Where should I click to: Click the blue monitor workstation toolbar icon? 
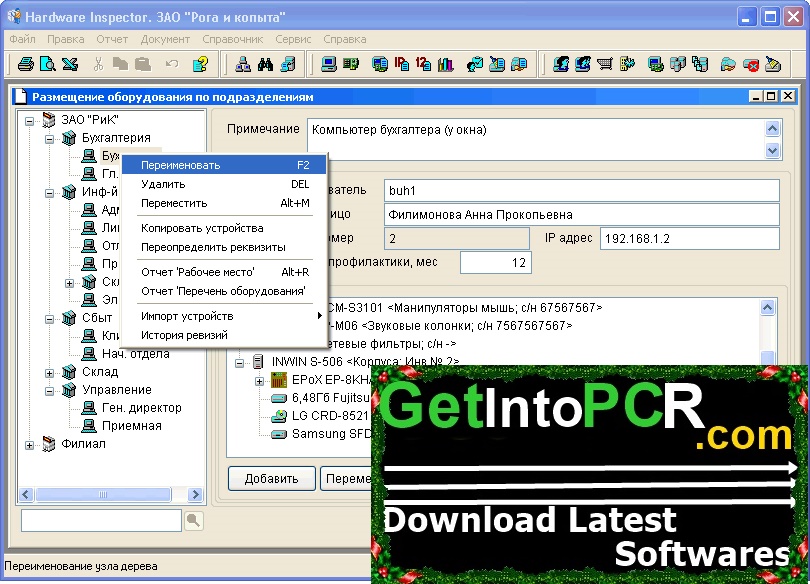click(329, 64)
